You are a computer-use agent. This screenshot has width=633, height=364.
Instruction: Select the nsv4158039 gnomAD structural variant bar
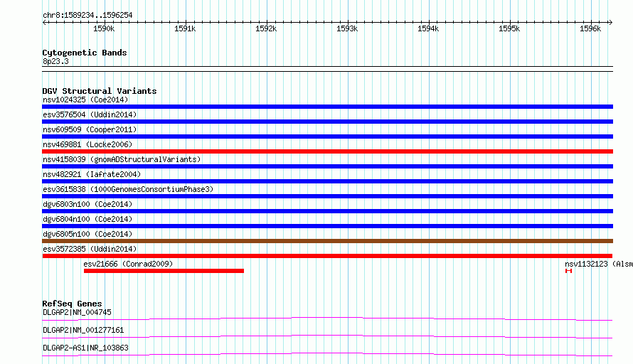coord(327,166)
